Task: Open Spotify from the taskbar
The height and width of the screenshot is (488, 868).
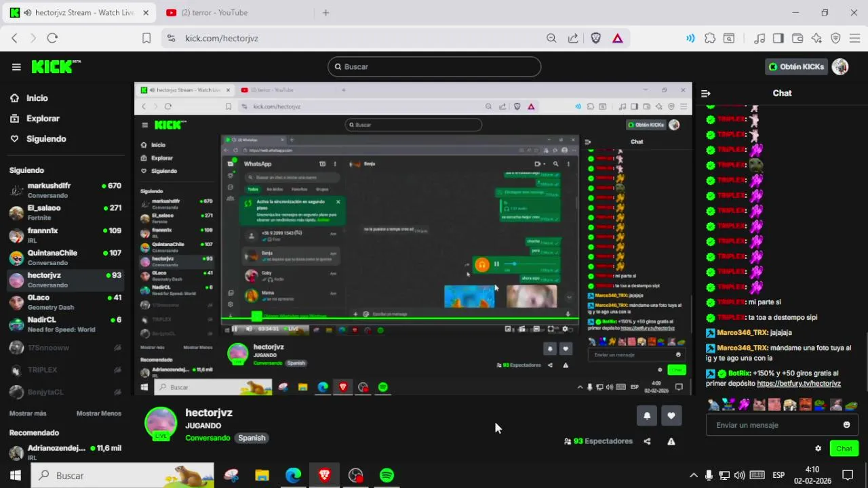Action: coord(387,475)
